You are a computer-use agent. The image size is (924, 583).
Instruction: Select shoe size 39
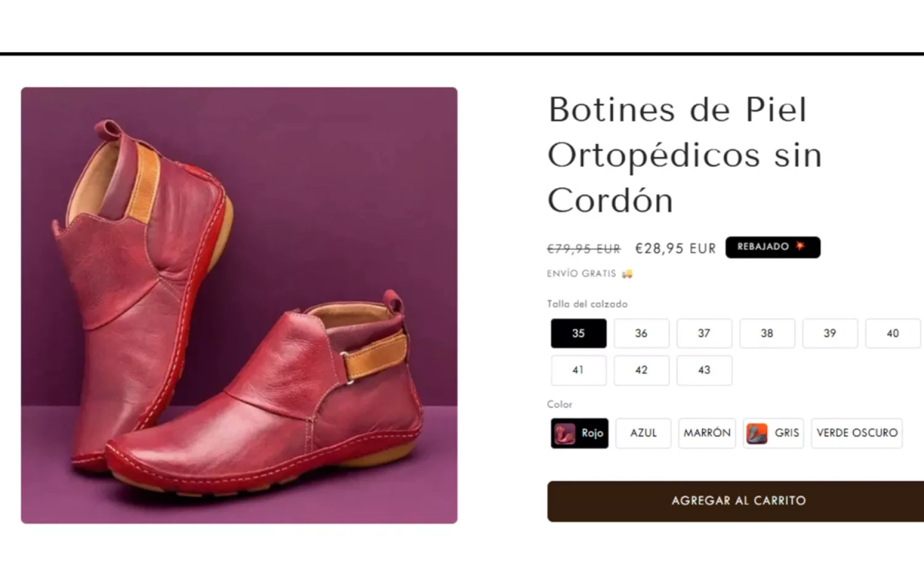pos(829,333)
